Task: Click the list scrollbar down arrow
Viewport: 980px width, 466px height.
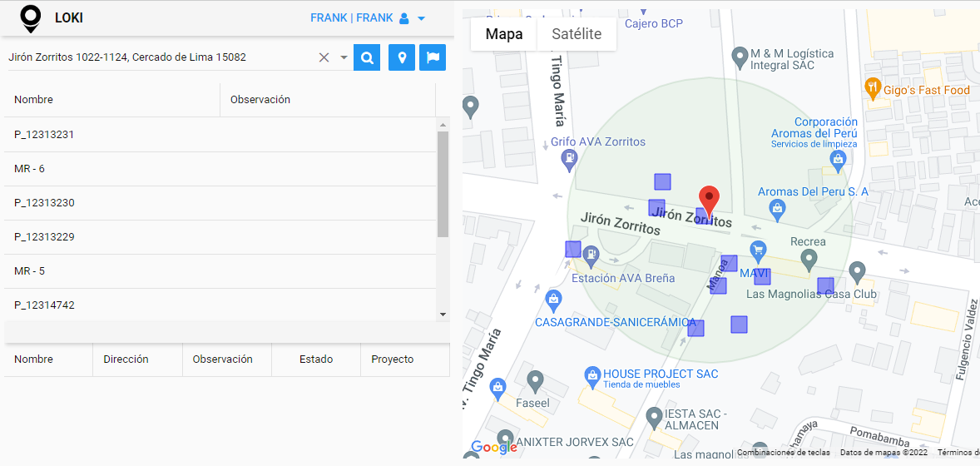Action: (x=443, y=314)
